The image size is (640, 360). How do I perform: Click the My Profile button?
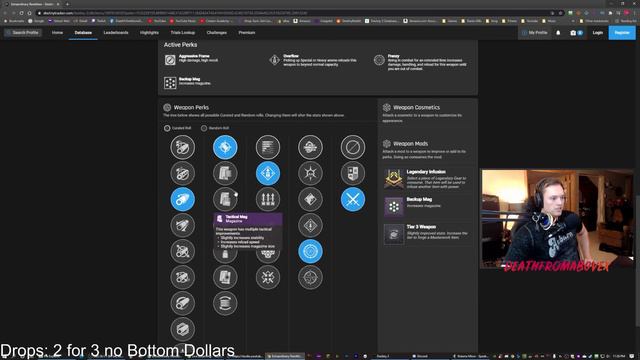click(x=534, y=33)
